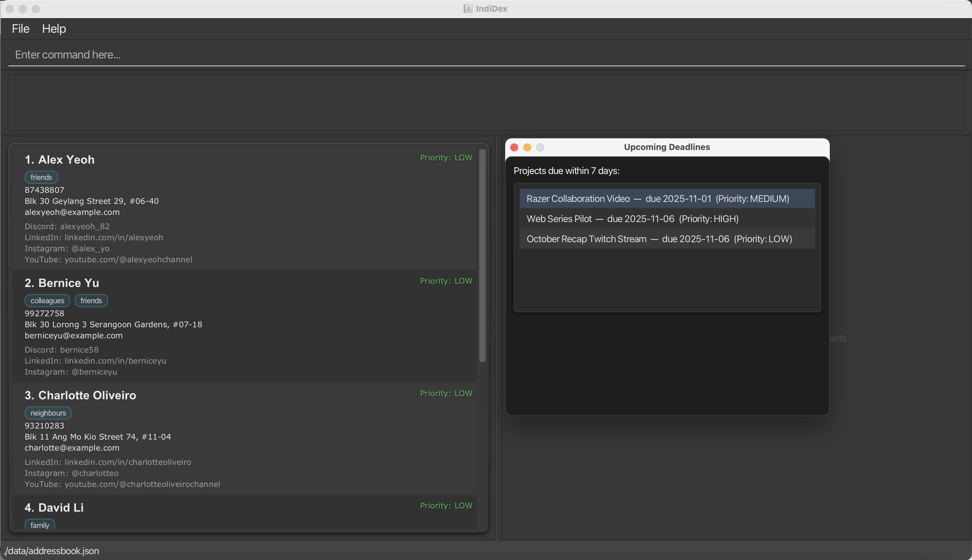Image resolution: width=972 pixels, height=560 pixels.
Task: Close the Upcoming Deadlines window
Action: 514,147
